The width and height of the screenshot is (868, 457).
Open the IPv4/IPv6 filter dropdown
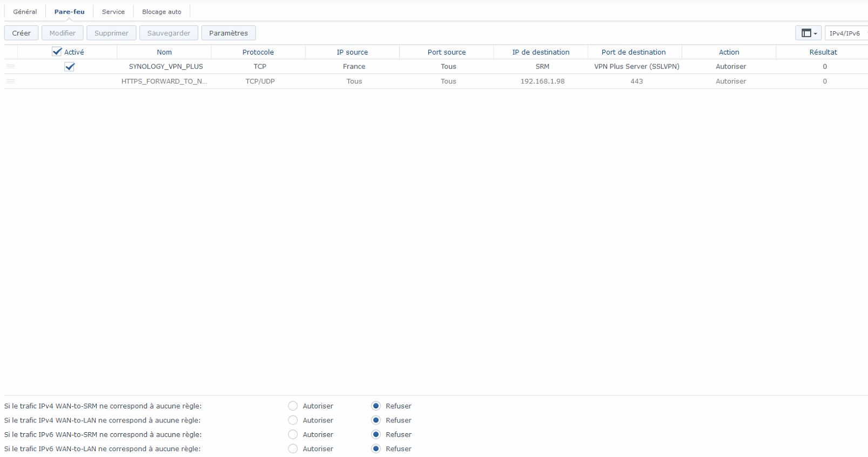point(846,33)
